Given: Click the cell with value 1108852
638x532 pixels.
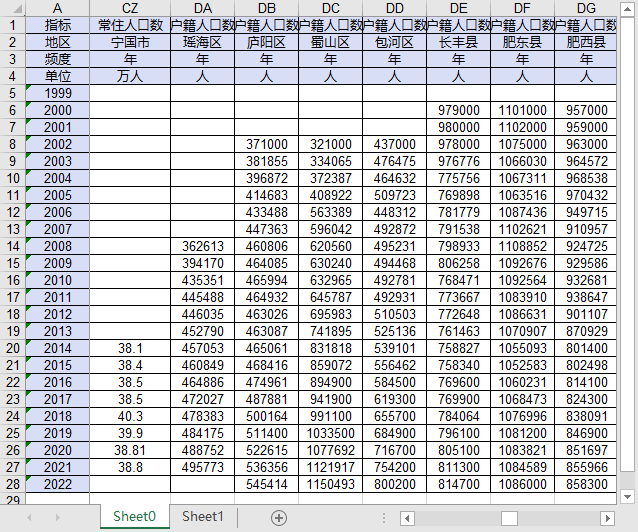Looking at the screenshot, I should pyautogui.click(x=522, y=246).
